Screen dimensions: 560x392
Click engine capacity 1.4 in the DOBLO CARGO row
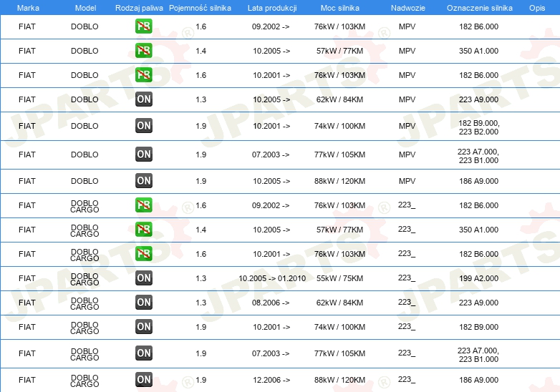(201, 230)
